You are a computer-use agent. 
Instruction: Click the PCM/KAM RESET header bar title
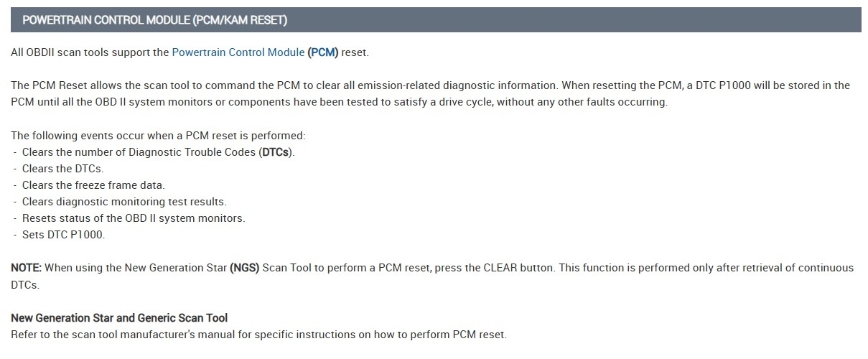(154, 21)
